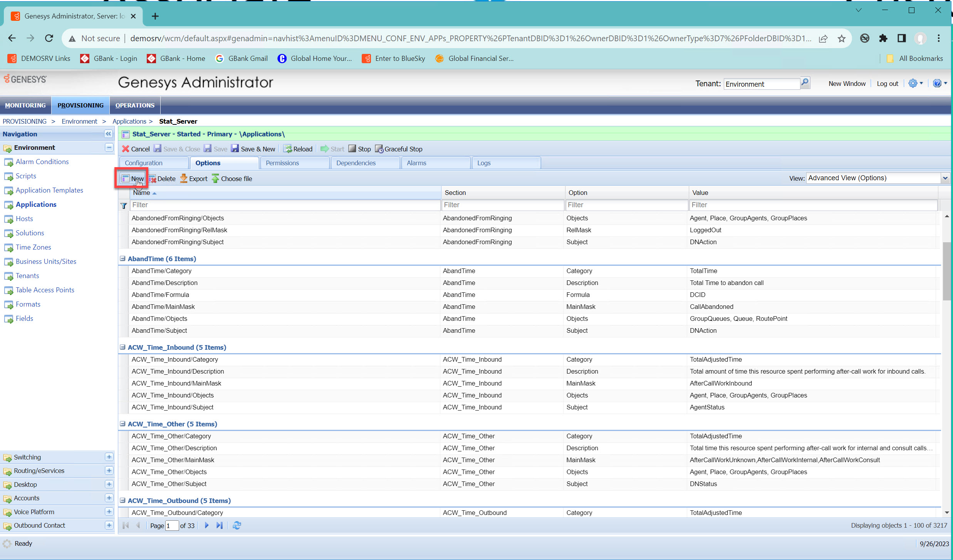Open the DEMOSRV Links bookmark

pyautogui.click(x=39, y=59)
